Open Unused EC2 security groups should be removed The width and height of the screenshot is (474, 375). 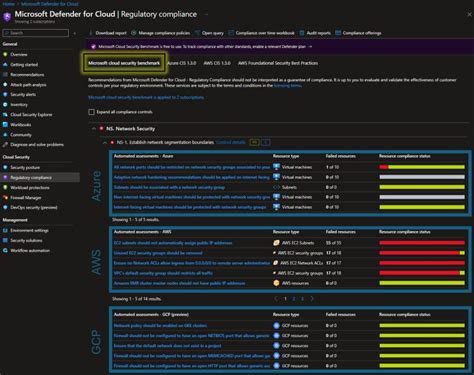tap(158, 253)
